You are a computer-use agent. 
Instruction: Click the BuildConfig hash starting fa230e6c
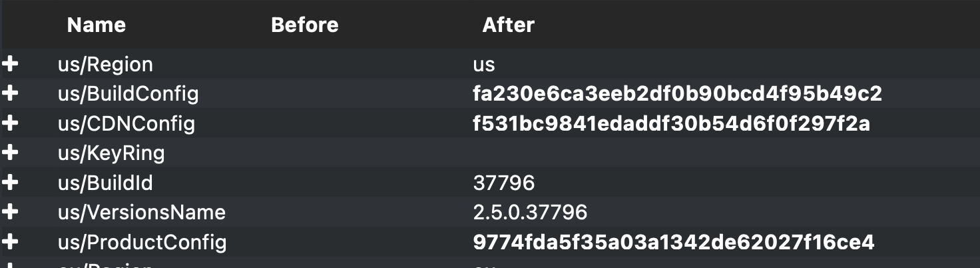pos(678,94)
